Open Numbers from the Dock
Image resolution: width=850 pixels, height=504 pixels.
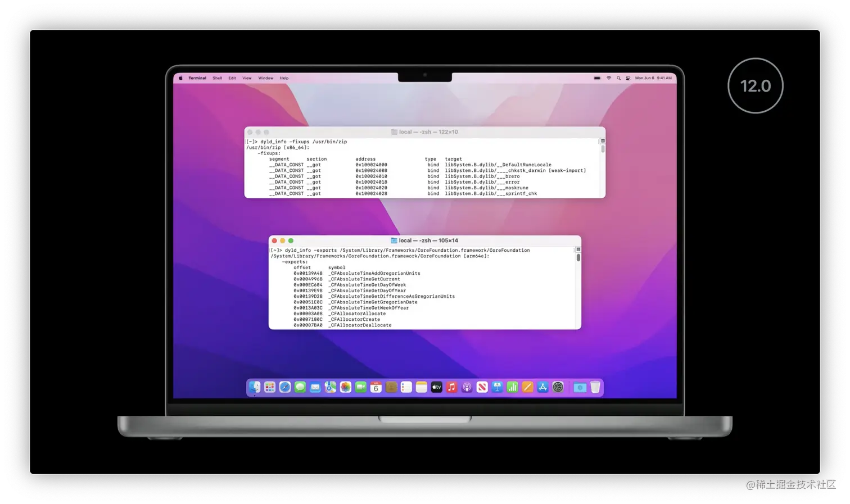click(513, 387)
